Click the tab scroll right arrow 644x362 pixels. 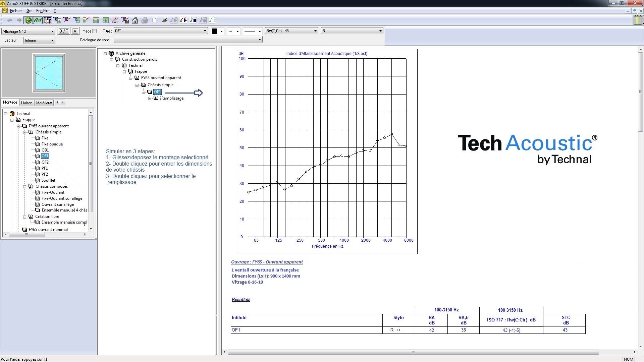pos(62,102)
